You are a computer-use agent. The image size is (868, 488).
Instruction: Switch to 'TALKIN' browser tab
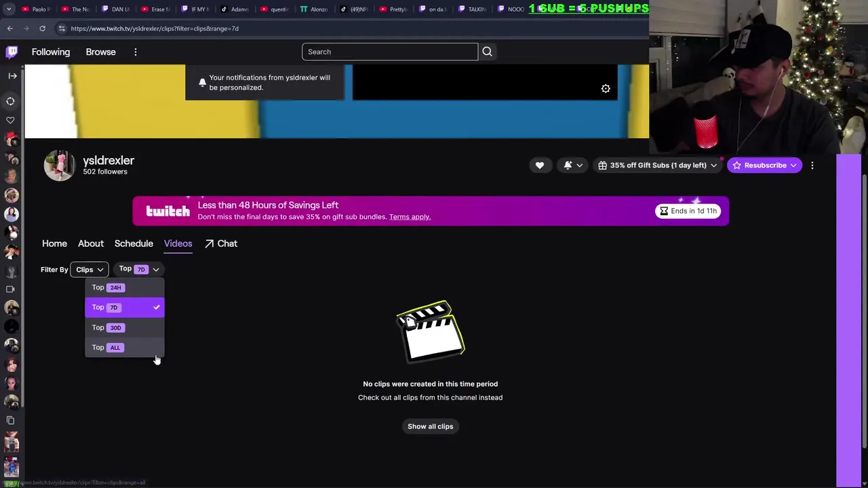pos(472,9)
